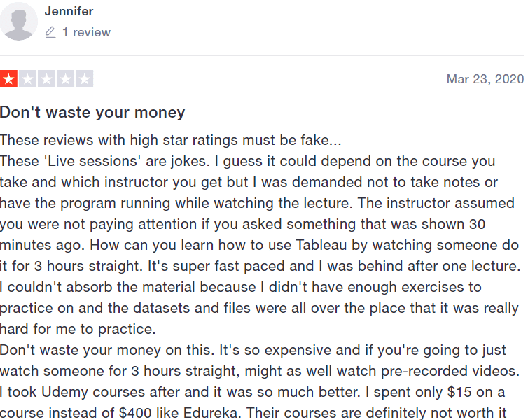Click the fourth grey rating star
The height and width of the screenshot is (420, 528).
65,79
